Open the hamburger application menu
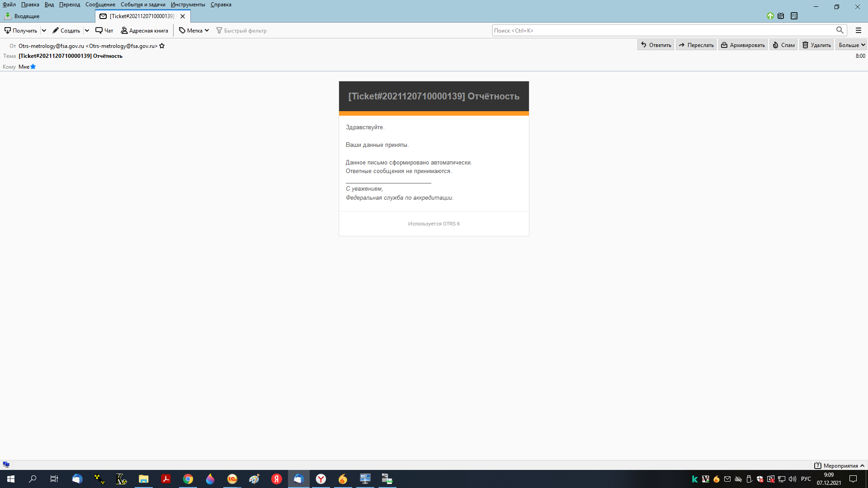This screenshot has height=488, width=868. pyautogui.click(x=858, y=30)
